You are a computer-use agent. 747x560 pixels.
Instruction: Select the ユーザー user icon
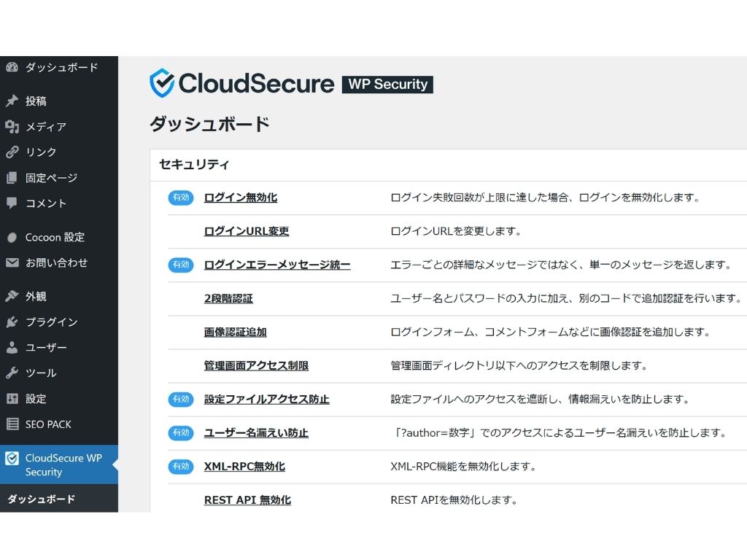tap(12, 347)
